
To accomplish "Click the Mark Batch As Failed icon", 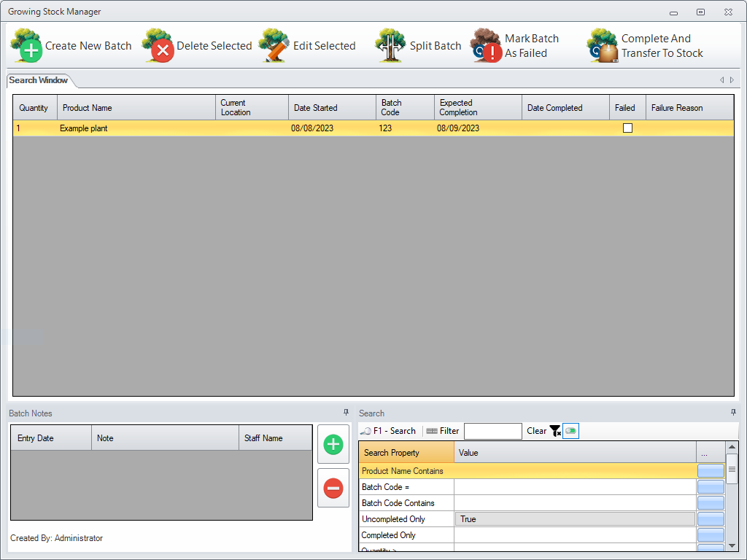I will point(484,45).
